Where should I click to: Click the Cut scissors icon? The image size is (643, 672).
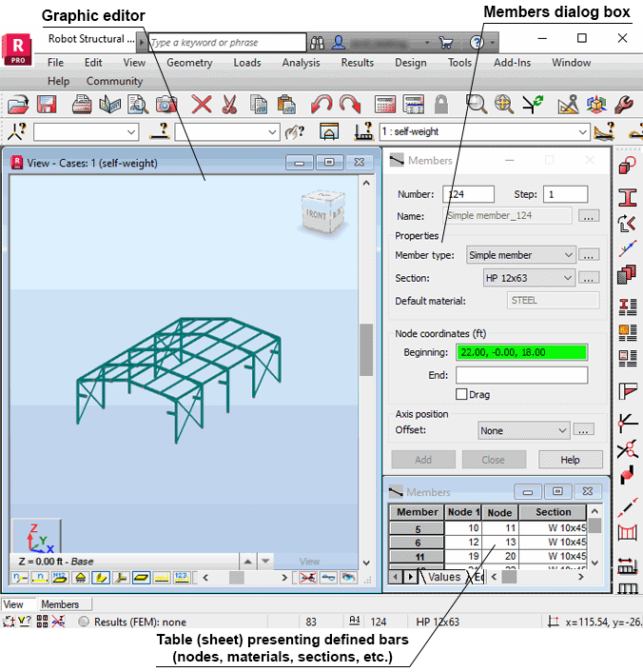point(229,104)
